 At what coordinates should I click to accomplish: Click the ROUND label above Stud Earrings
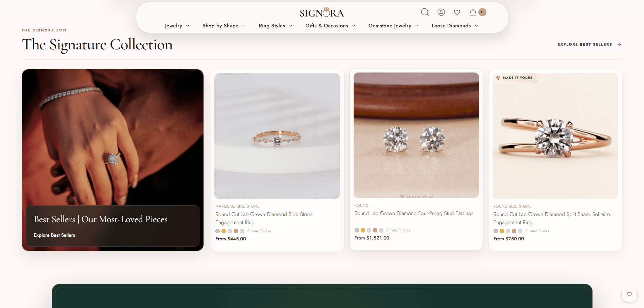(361, 206)
